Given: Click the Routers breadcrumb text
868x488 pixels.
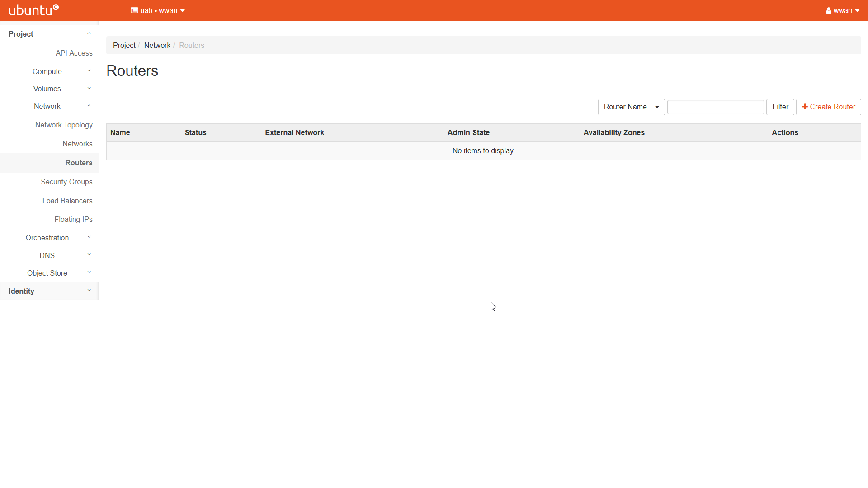Looking at the screenshot, I should (192, 45).
